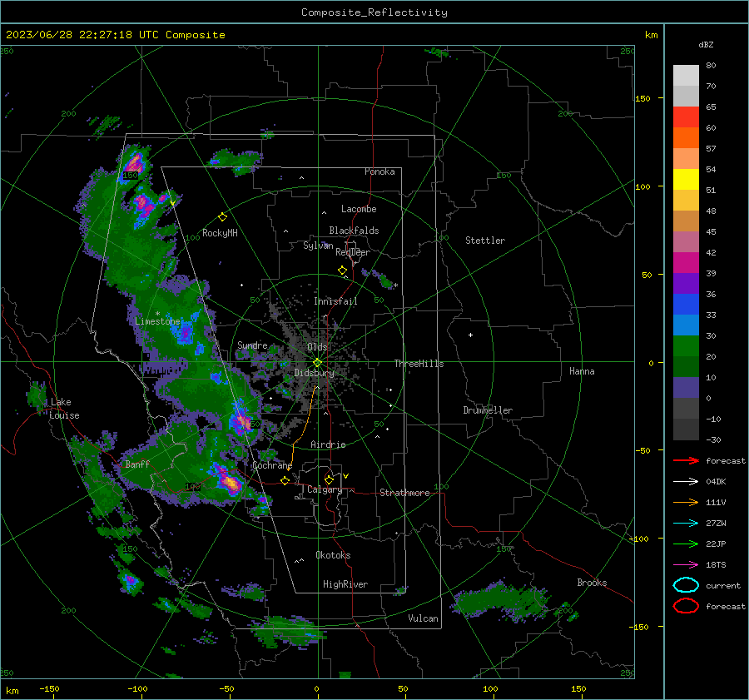Click the Sylvan label on map

pos(318,246)
